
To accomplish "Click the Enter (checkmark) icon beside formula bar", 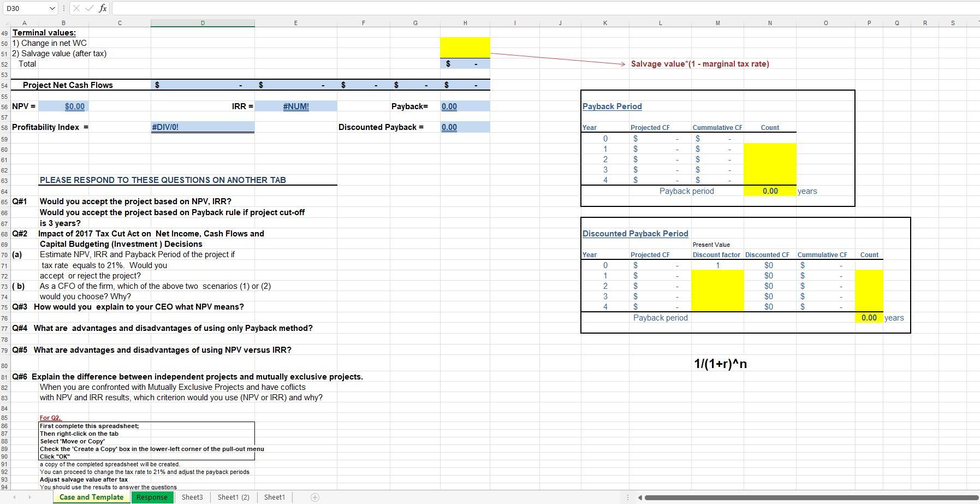I will [90, 8].
